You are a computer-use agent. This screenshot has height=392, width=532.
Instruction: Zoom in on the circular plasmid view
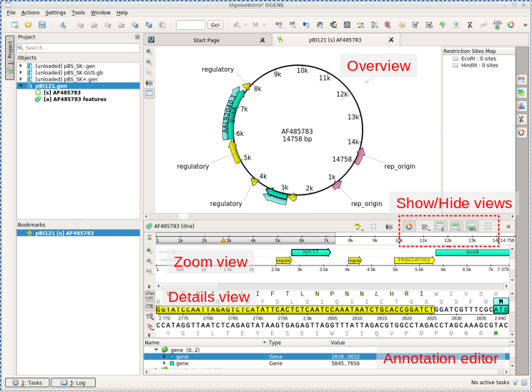click(x=149, y=52)
